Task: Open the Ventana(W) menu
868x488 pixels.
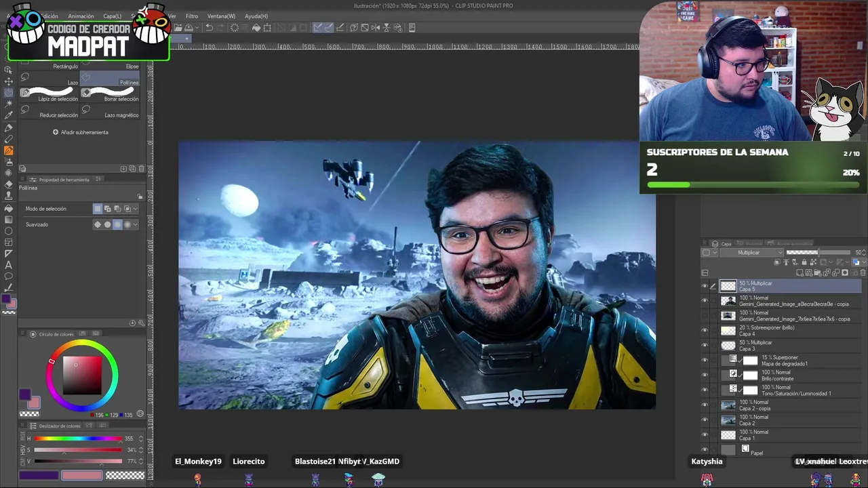Action: pyautogui.click(x=221, y=16)
